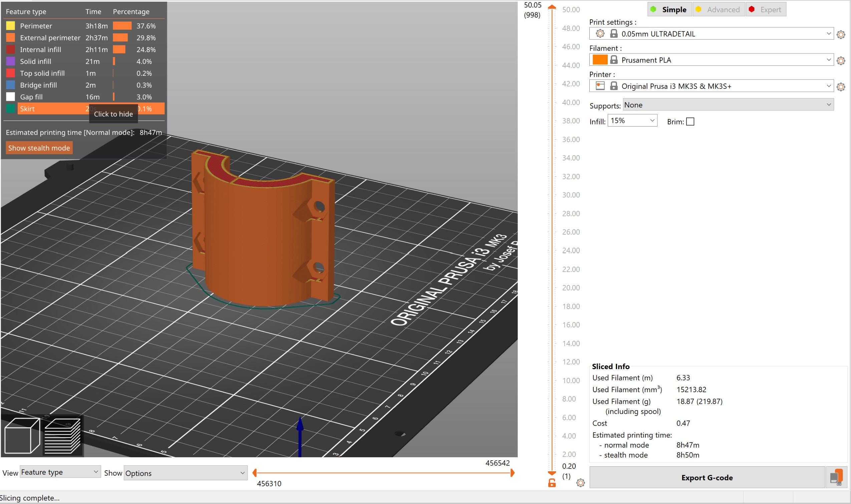Click the Slicing complete status text
Image resolution: width=851 pixels, height=504 pixels.
point(30,498)
